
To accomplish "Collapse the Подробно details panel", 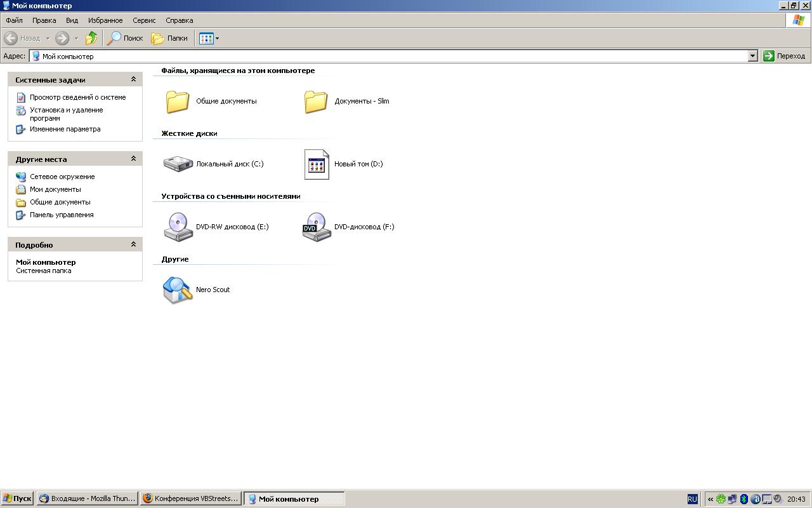I will [133, 244].
